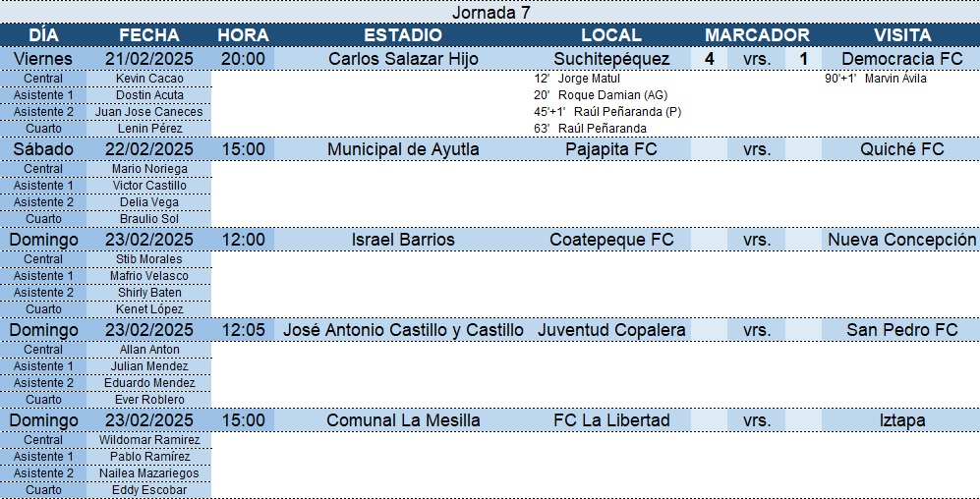The width and height of the screenshot is (980, 499).
Task: Select the Suchitepéquez local team cell
Action: [611, 59]
